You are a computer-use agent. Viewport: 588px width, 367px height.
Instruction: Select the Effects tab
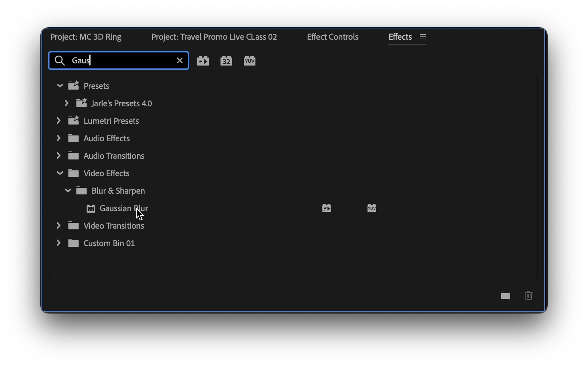tap(400, 37)
